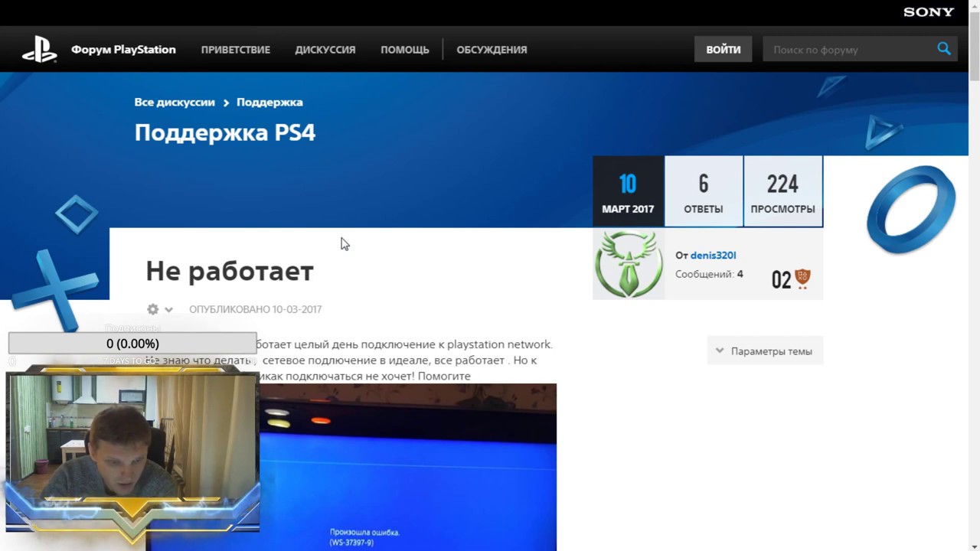Click the magnifier search icon
Screen dimensions: 980x551
[x=944, y=49]
